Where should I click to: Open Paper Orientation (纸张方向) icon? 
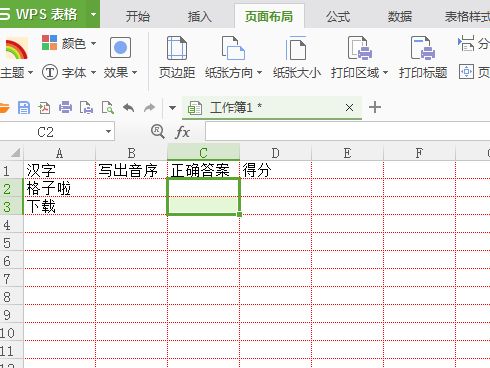pos(233,48)
